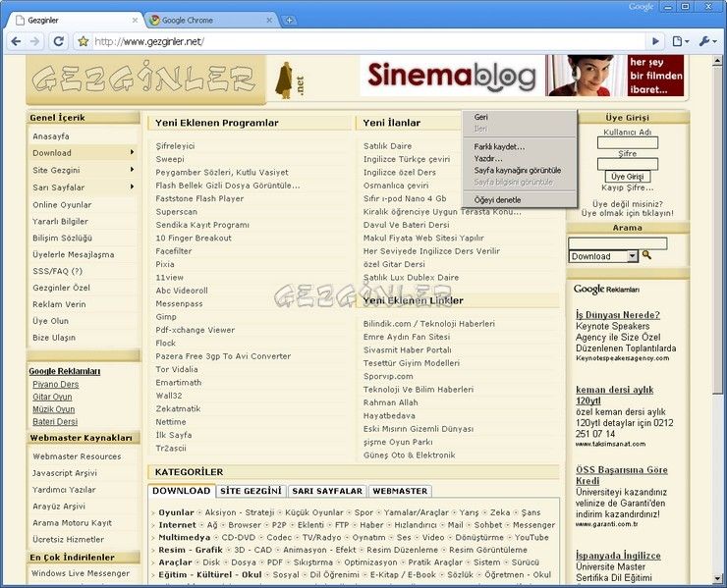Switch to the WEBMASTER category tab
The width and height of the screenshot is (727, 588).
[x=400, y=491]
